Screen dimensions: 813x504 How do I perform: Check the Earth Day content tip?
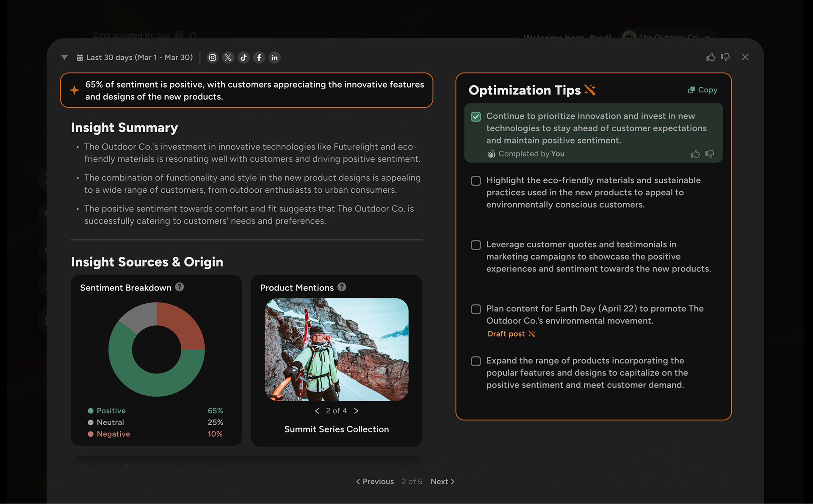pos(476,309)
